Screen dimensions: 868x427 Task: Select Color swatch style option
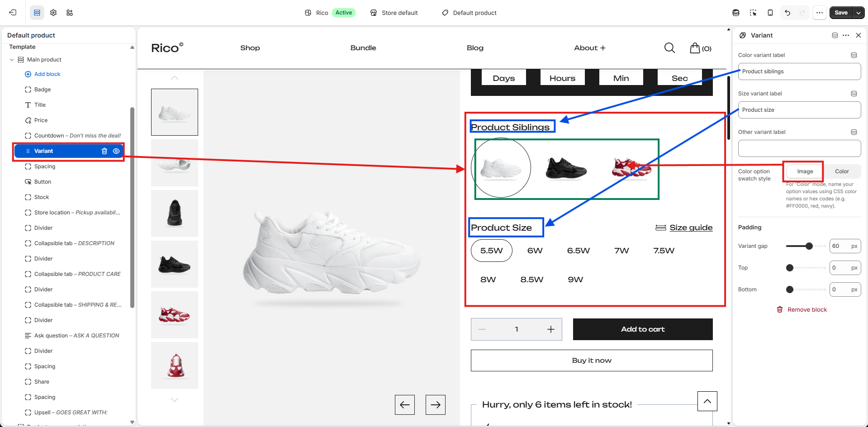[x=842, y=171]
